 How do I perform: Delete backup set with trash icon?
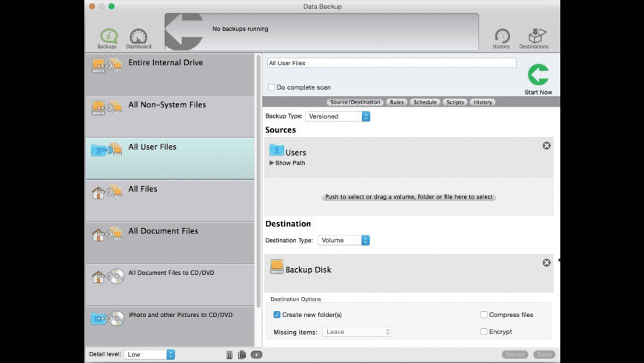[229, 354]
